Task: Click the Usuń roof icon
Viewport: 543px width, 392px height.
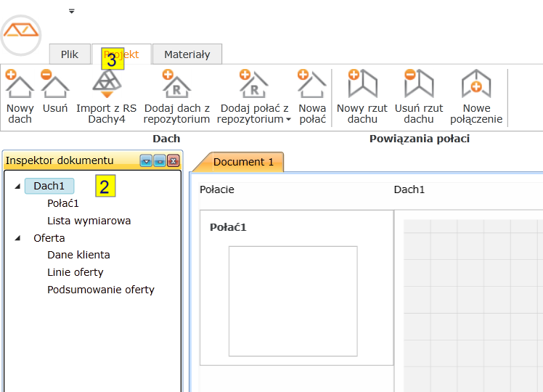Action: click(x=54, y=85)
